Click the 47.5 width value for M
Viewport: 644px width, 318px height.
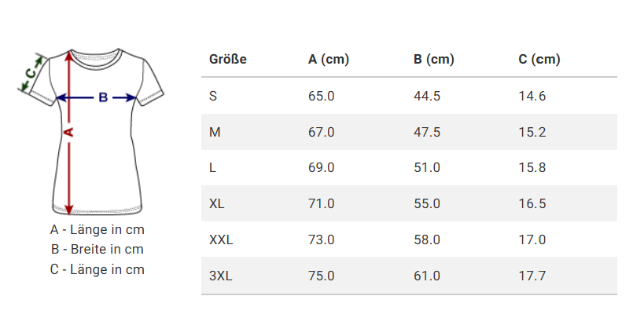427,132
